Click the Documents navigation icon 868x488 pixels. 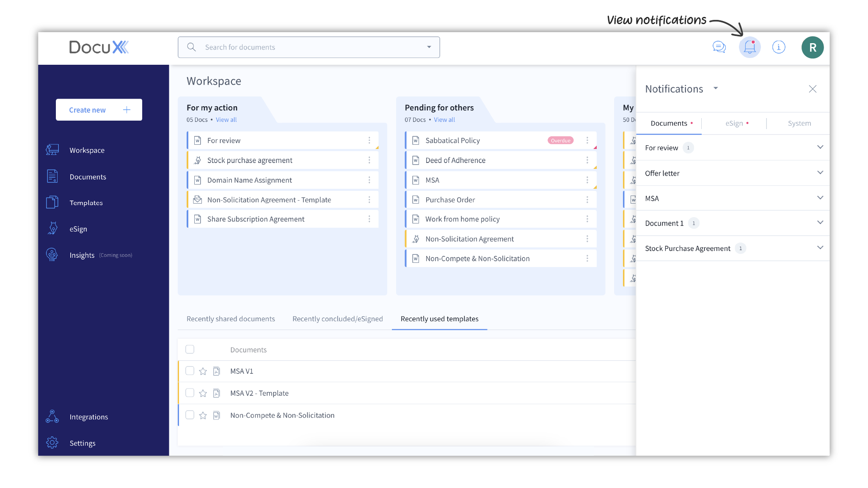[x=52, y=176]
